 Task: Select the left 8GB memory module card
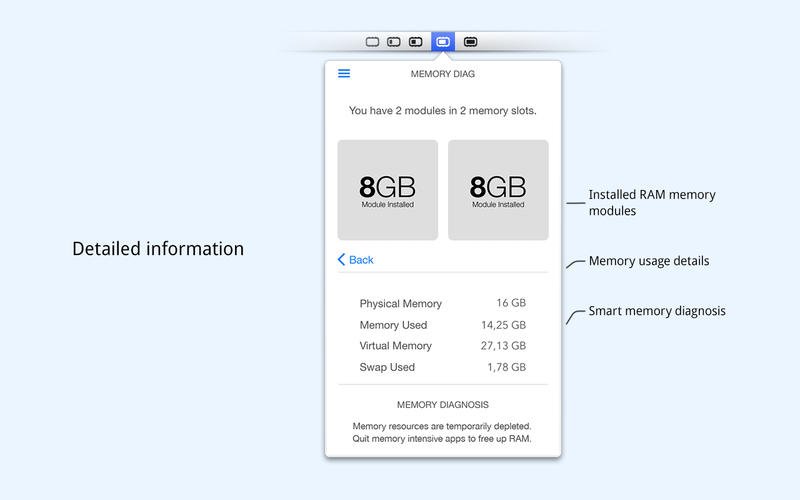tap(388, 190)
